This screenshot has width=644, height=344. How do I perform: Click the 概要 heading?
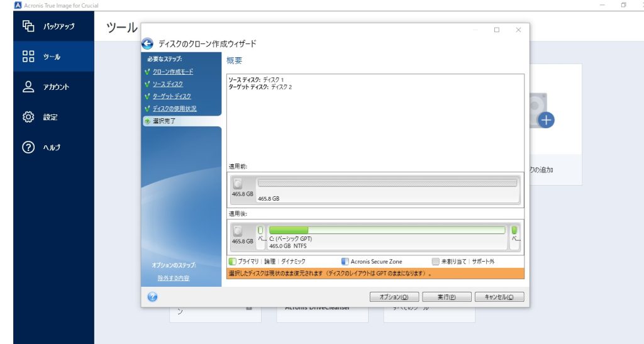[234, 60]
